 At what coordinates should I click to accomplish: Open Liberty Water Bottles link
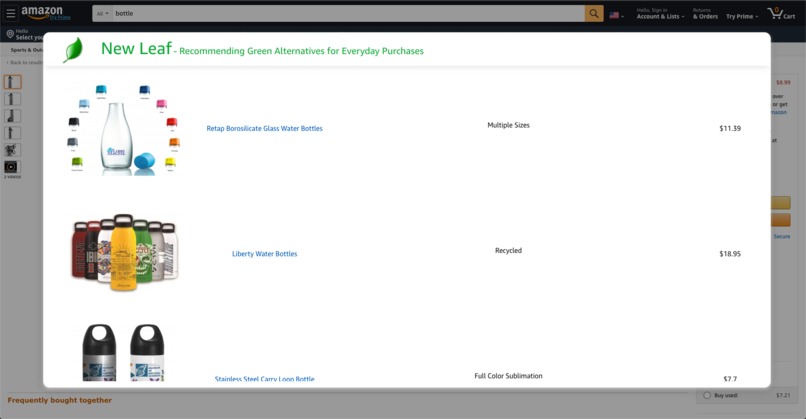[264, 254]
